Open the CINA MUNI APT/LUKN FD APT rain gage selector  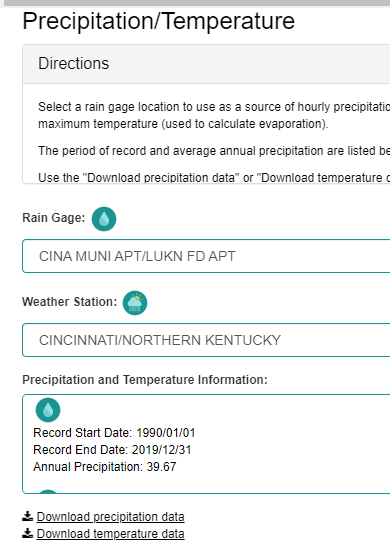tap(206, 256)
